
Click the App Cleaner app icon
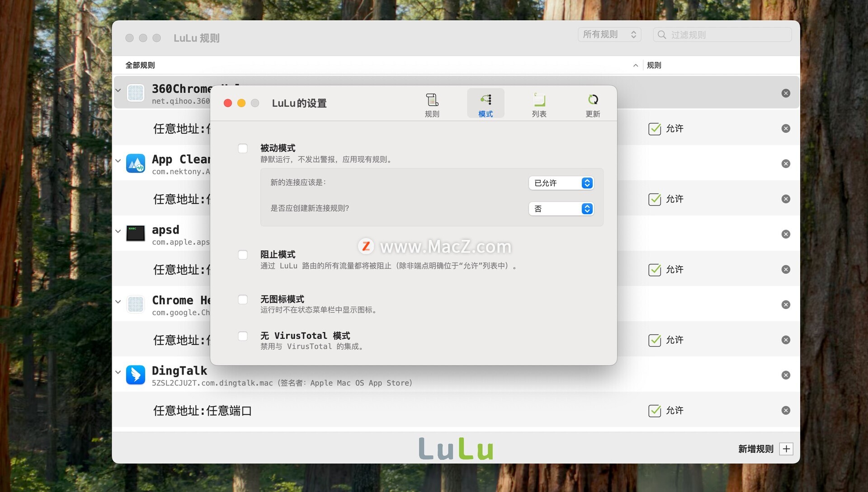point(136,164)
